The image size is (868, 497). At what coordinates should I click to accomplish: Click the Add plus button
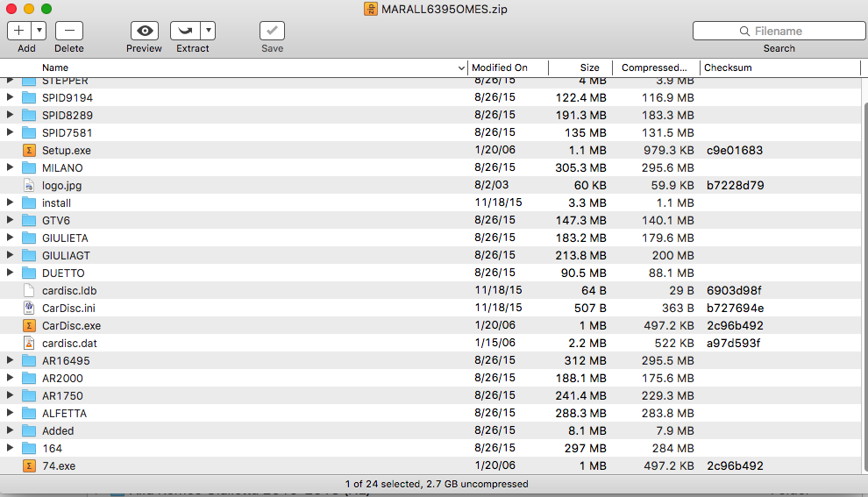(19, 31)
